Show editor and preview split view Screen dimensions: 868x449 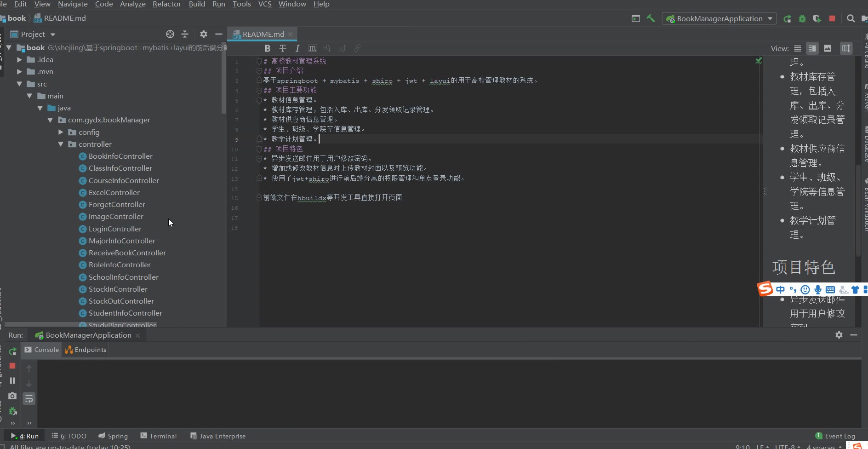coord(812,48)
